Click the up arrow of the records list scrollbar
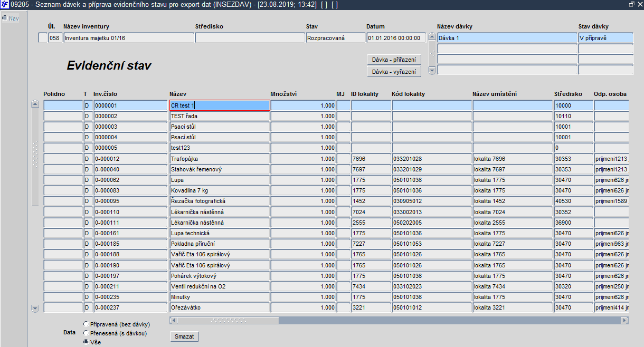This screenshot has width=644, height=347. 35,104
